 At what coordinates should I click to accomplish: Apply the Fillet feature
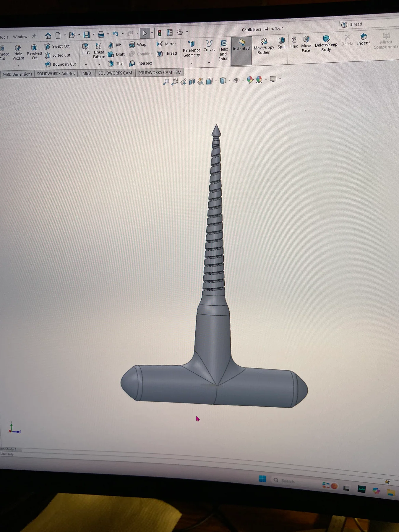(85, 49)
